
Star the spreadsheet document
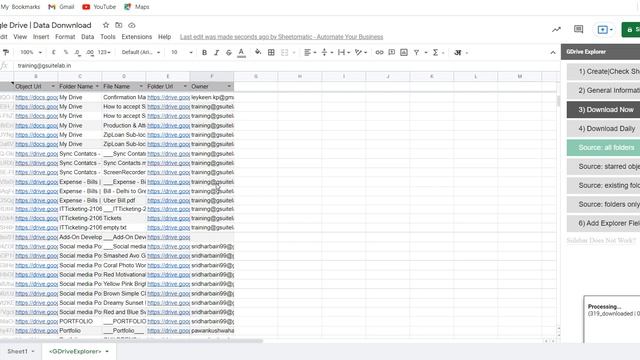tap(106, 25)
